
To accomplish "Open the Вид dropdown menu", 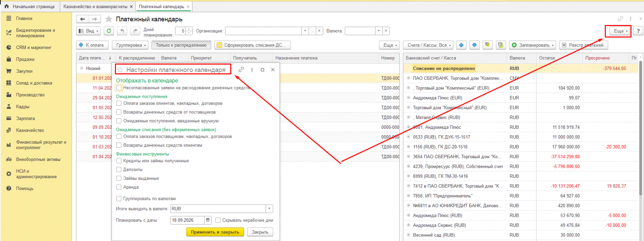I will 89,31.
